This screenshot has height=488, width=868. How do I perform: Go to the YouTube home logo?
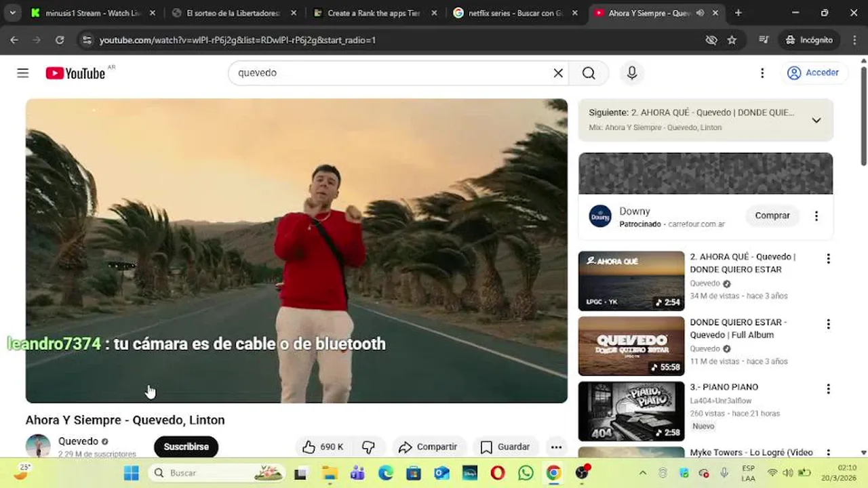[75, 73]
